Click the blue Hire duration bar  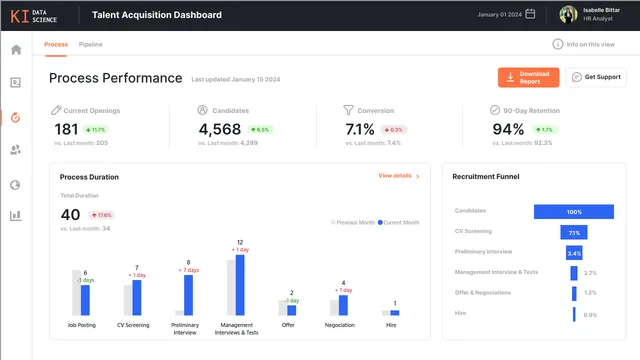(395, 313)
